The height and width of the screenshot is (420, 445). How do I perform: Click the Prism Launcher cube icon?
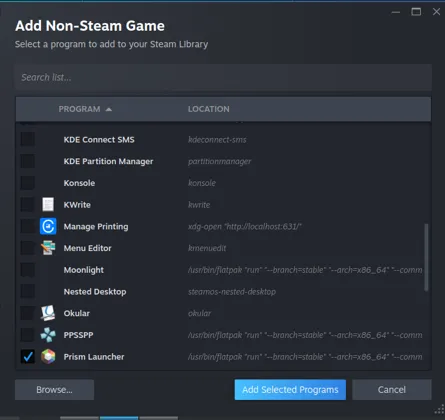click(x=48, y=356)
